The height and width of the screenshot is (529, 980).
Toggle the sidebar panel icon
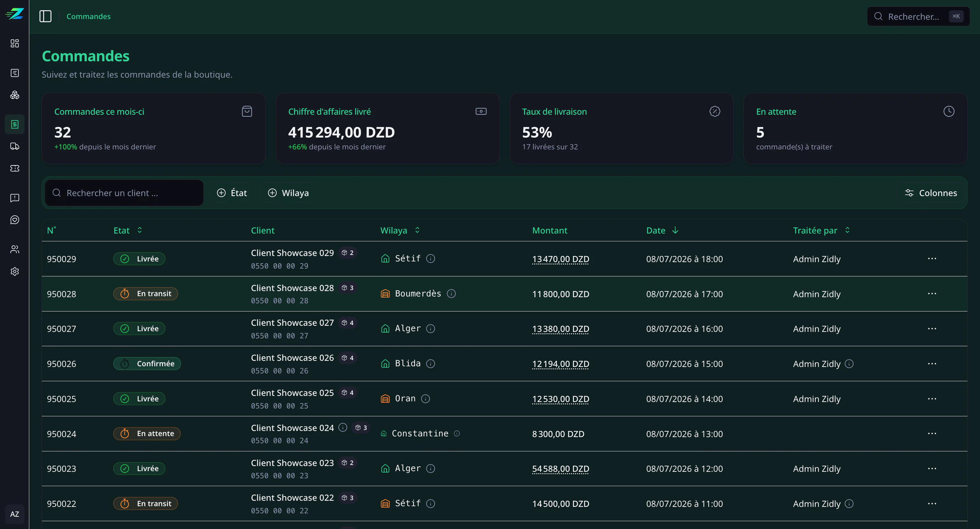click(45, 16)
